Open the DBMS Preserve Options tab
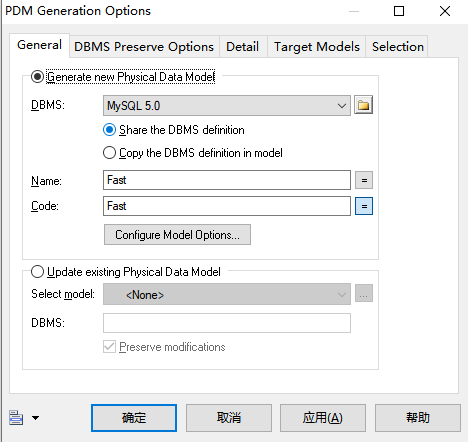 coord(144,47)
